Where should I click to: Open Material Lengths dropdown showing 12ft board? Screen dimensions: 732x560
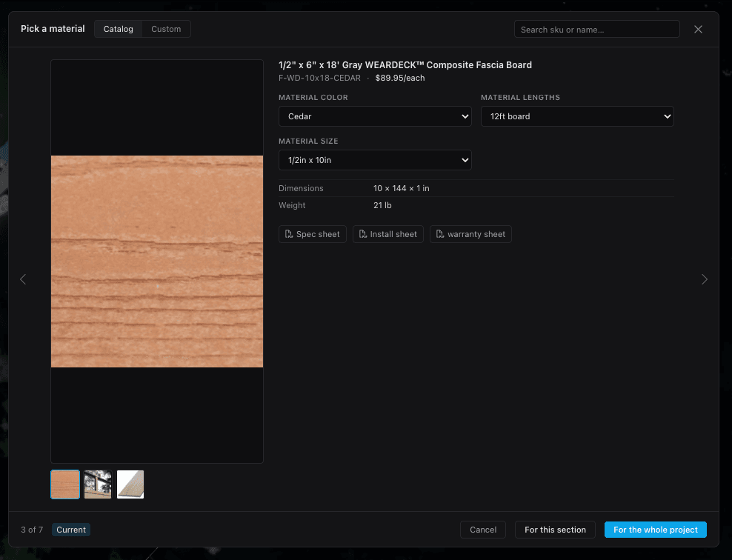pyautogui.click(x=577, y=116)
